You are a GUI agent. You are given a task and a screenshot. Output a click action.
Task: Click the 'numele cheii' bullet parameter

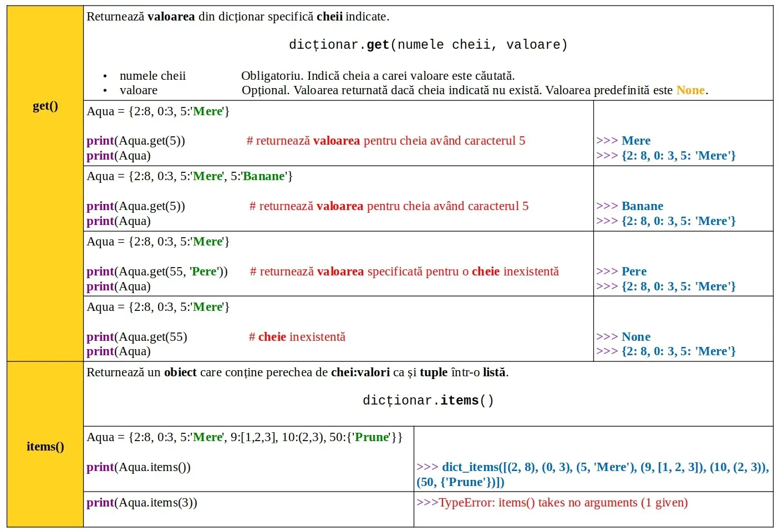(x=152, y=76)
